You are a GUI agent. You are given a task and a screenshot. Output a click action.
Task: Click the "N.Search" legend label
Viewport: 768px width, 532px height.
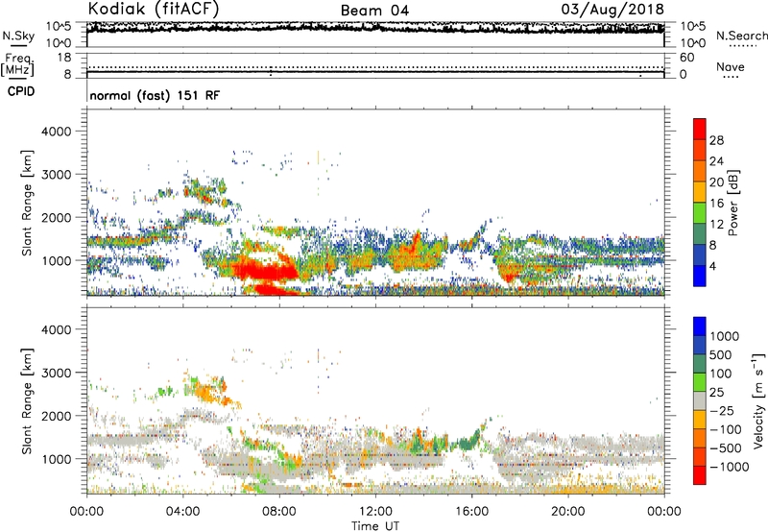tap(741, 36)
